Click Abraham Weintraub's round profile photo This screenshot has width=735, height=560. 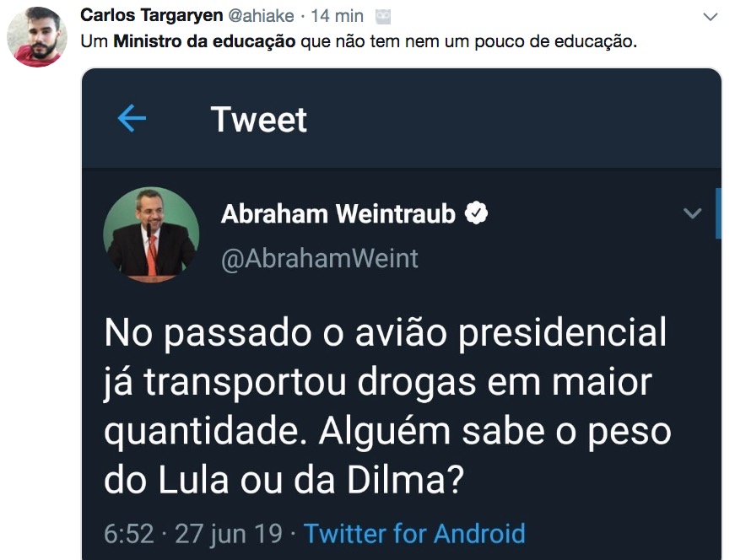[x=151, y=234]
